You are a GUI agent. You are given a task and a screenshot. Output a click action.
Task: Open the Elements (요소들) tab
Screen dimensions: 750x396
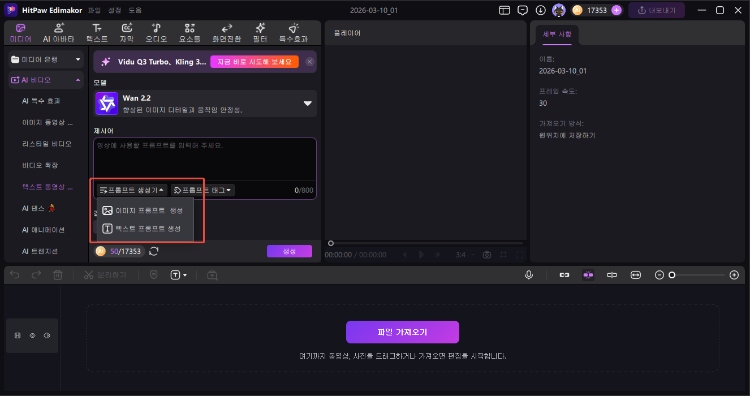(x=190, y=33)
